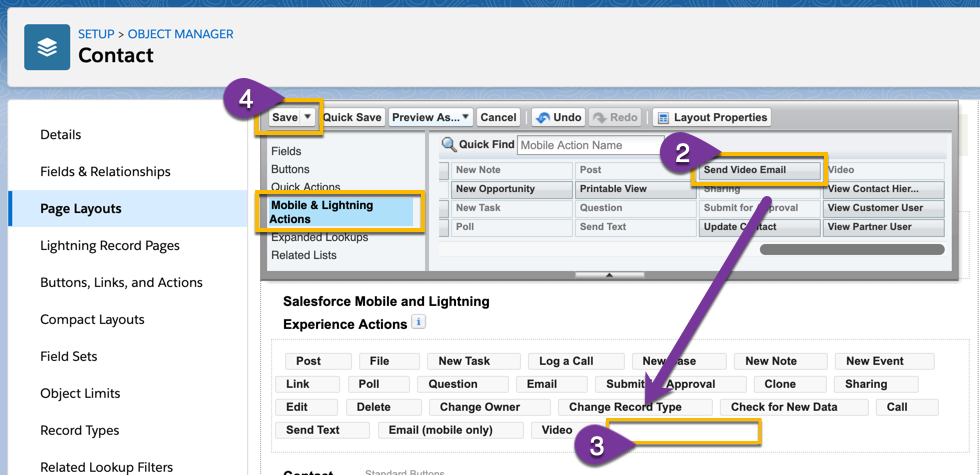Viewport: 980px width, 475px height.
Task: Cancel the layout edit
Action: (498, 118)
